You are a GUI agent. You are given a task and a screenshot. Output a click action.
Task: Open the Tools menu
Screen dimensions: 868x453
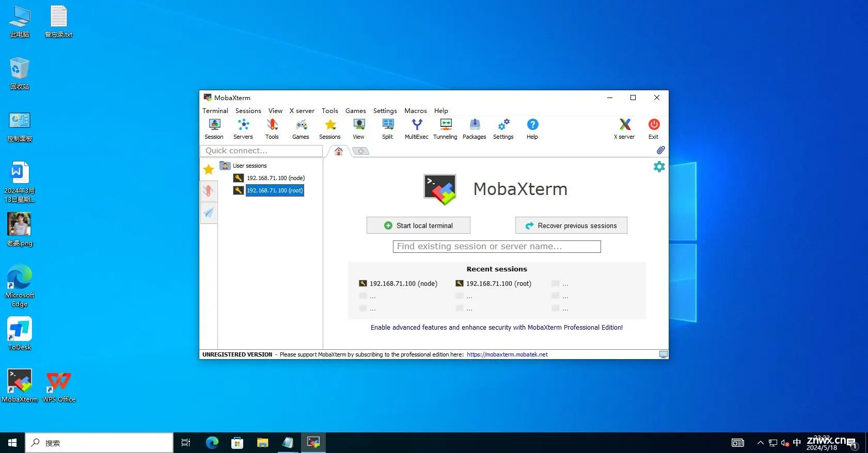(x=330, y=110)
